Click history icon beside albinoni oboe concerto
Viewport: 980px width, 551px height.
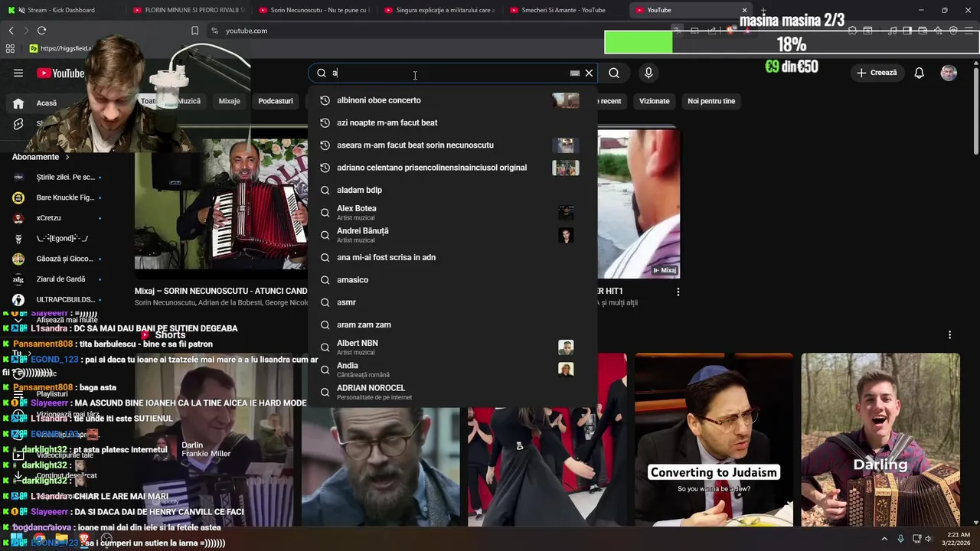(x=325, y=100)
